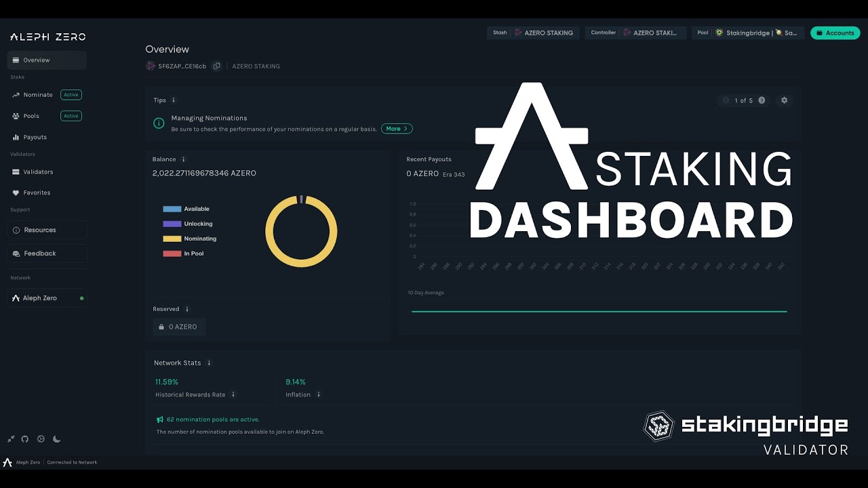Collapse the side menu with arrows icon
The height and width of the screenshot is (488, 868).
11,439
